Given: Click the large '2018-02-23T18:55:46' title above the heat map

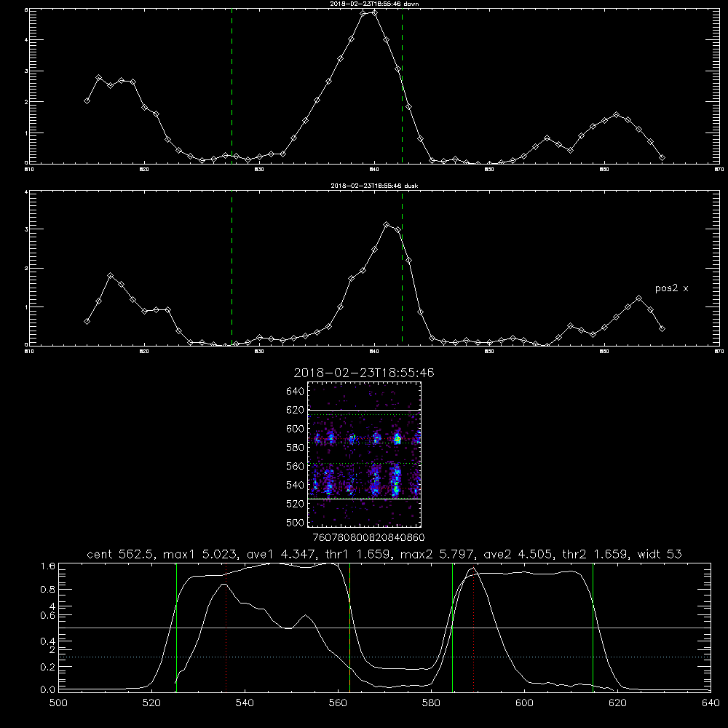Looking at the screenshot, I should (364, 373).
